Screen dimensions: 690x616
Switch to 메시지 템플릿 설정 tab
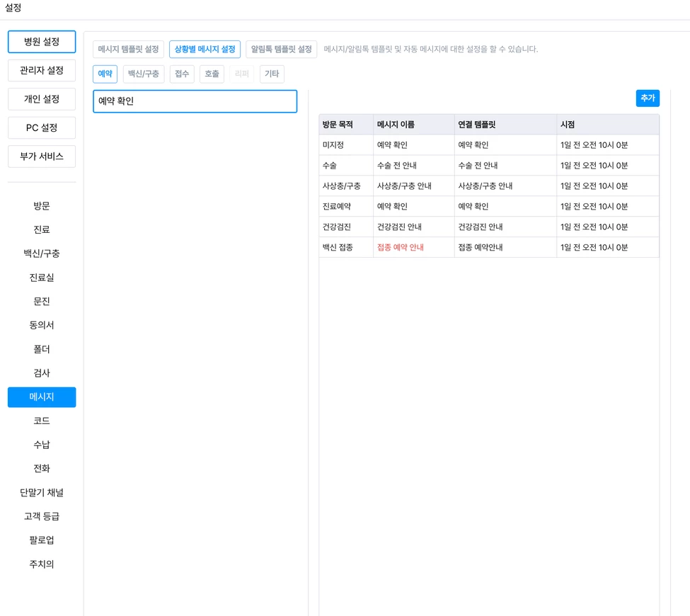(128, 50)
